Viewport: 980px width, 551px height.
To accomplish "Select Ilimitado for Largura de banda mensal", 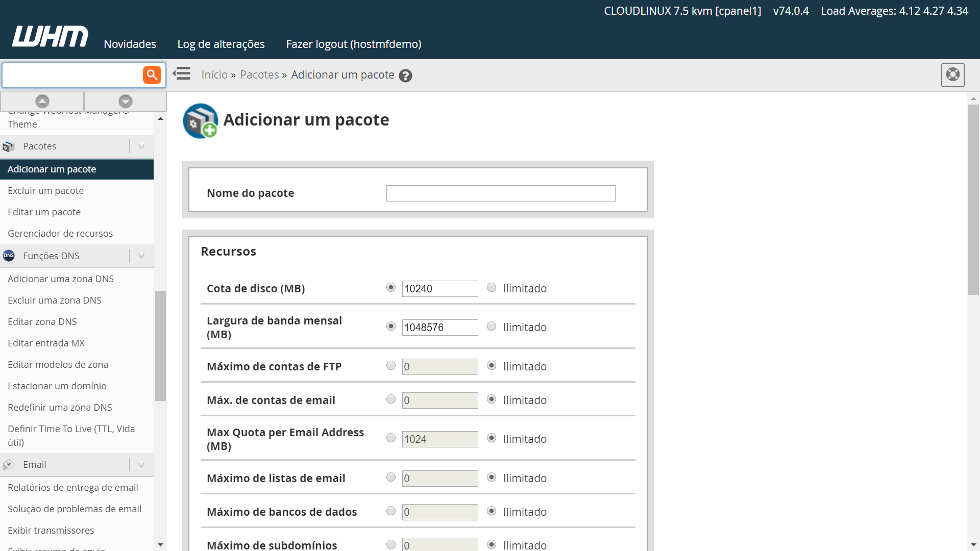I will point(492,326).
